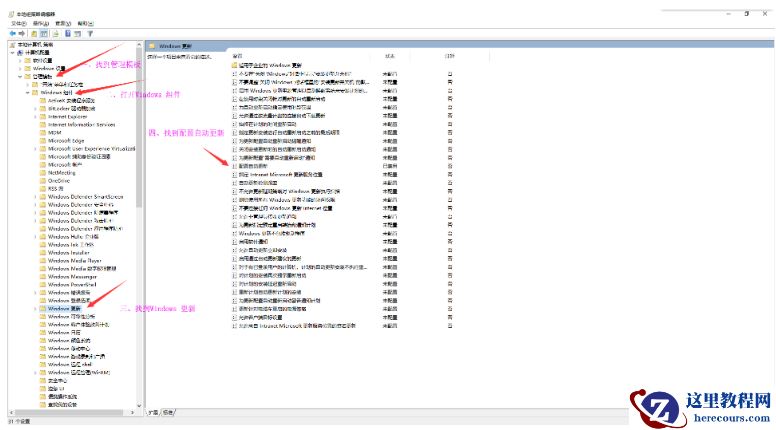Viewport: 776px width, 430px height.
Task: Click the policy editor title bar icon
Action: click(x=11, y=14)
